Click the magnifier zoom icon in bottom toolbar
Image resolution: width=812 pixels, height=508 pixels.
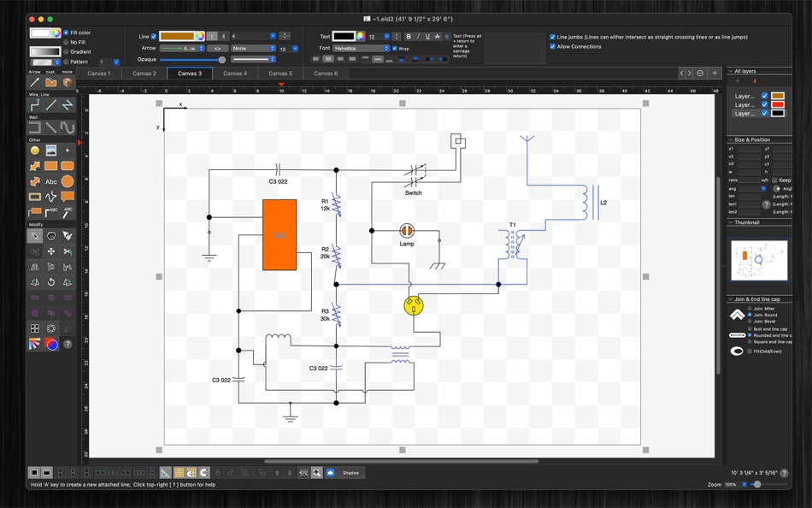(316, 473)
